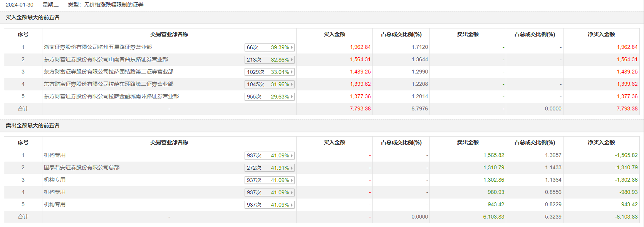The image size is (644, 227).
Task: Open 东方财富证券拉萨东环路第二证券营业部 link
Action: pos(109,84)
